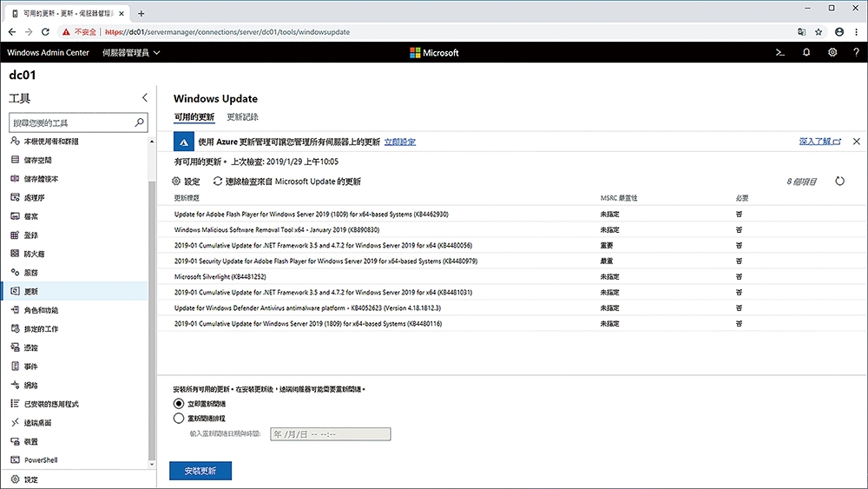Click the PowerShell console icon in header

[x=780, y=53]
